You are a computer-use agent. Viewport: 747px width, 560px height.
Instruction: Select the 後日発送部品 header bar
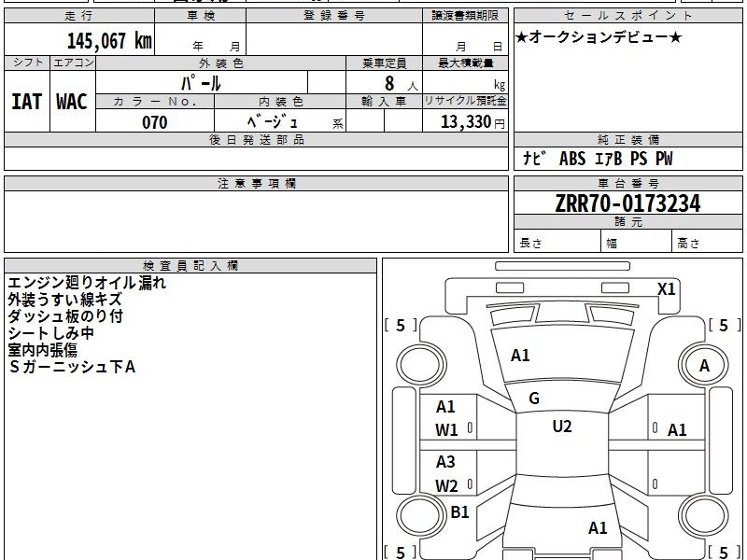point(256,139)
